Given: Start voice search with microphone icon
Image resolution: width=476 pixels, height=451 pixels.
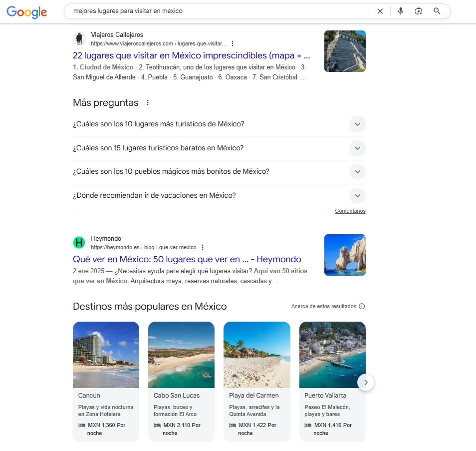Looking at the screenshot, I should click(x=400, y=11).
